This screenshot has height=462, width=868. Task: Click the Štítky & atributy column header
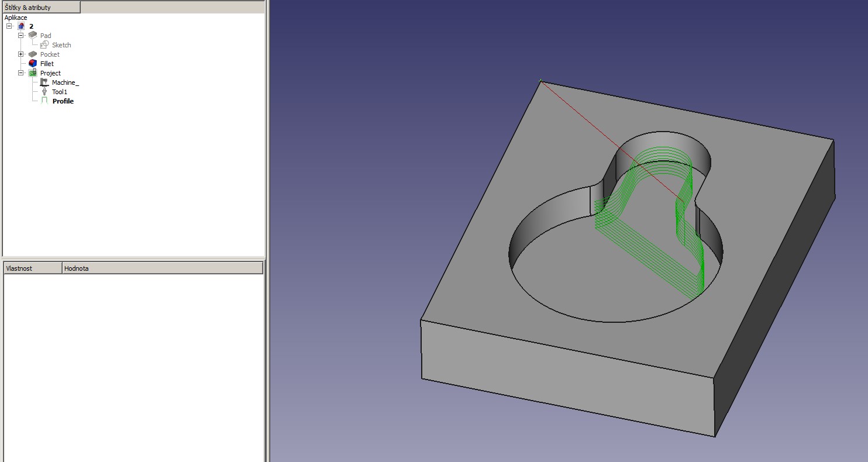(40, 8)
